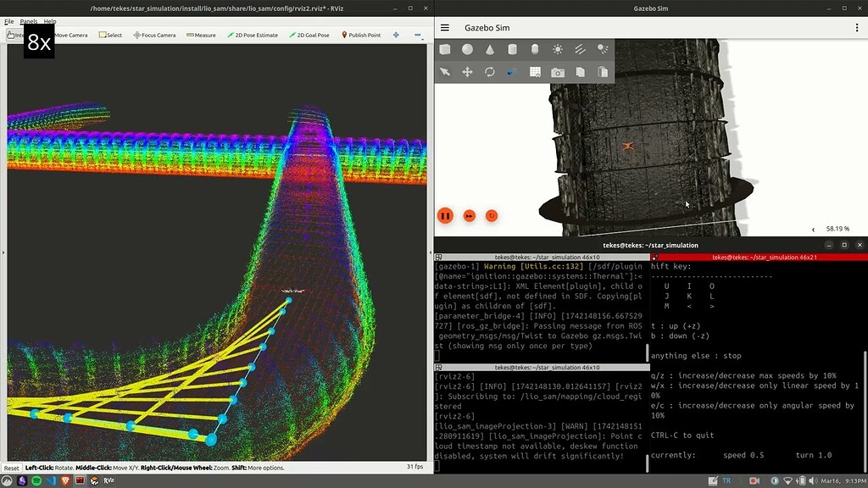Activate the Measure tool in RViz

point(203,35)
